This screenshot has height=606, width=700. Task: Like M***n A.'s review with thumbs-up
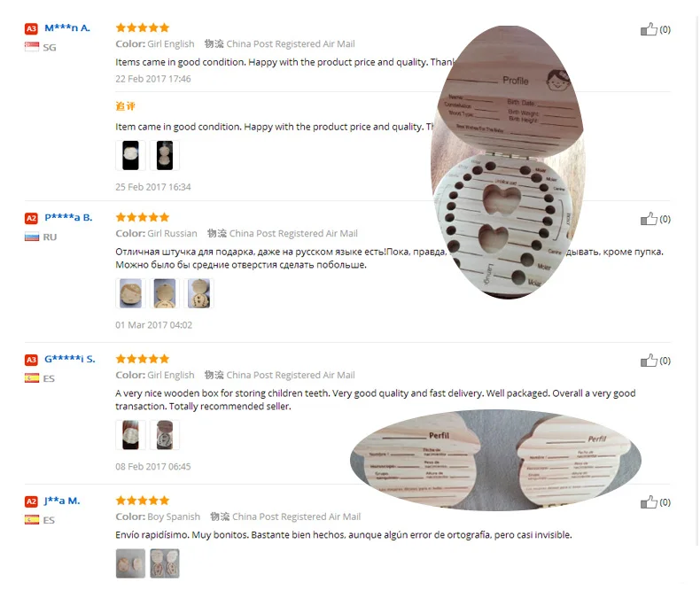649,29
